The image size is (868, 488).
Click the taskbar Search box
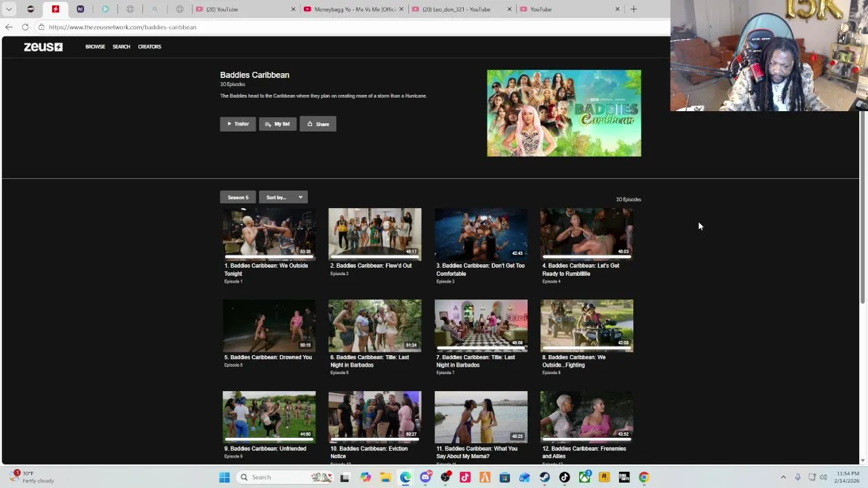pyautogui.click(x=285, y=477)
